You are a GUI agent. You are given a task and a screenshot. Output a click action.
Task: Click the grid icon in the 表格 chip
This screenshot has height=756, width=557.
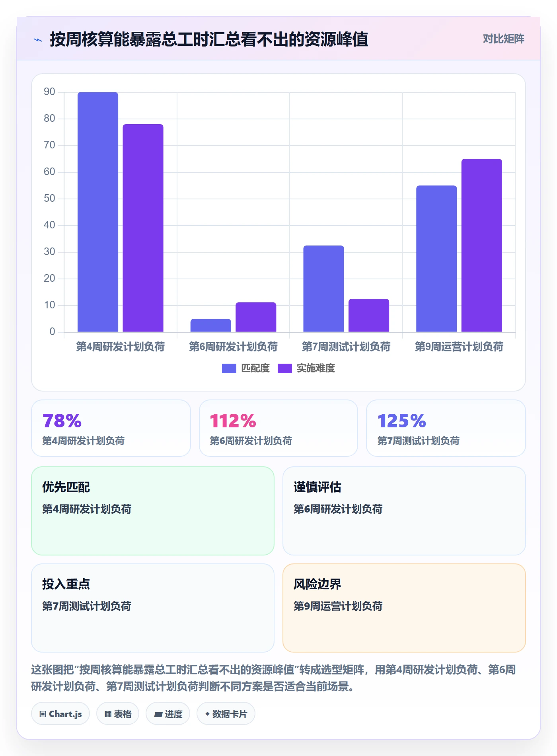108,714
